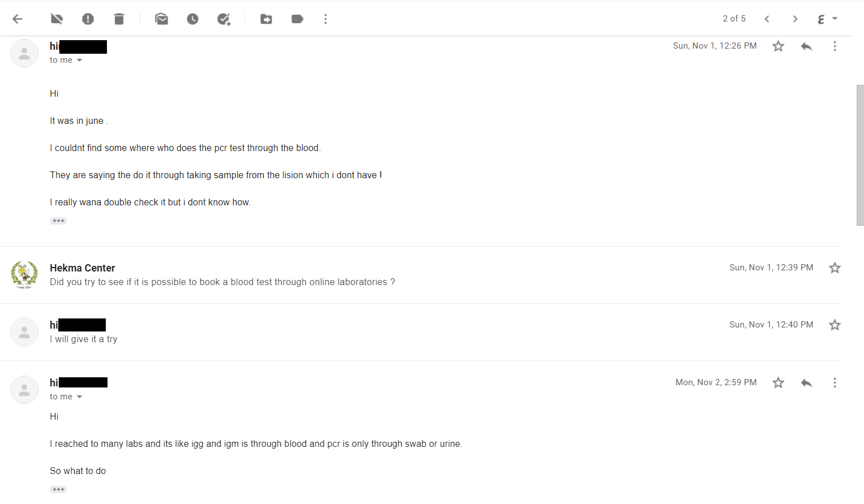Open the Labels icon in toolbar

(x=297, y=19)
